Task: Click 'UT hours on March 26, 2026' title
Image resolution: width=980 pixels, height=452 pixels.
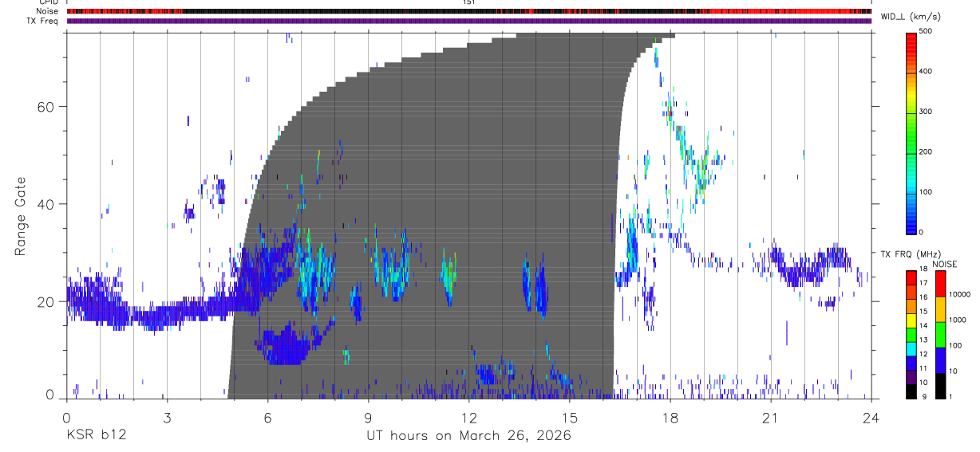Action: (468, 436)
